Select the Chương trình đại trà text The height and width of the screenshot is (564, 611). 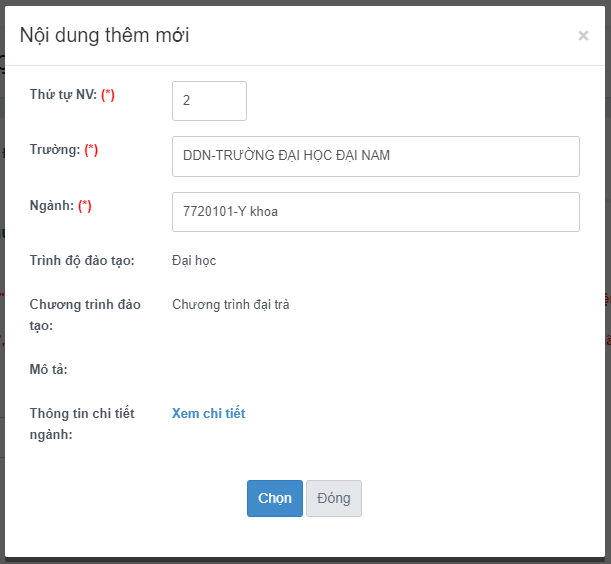[x=231, y=304]
